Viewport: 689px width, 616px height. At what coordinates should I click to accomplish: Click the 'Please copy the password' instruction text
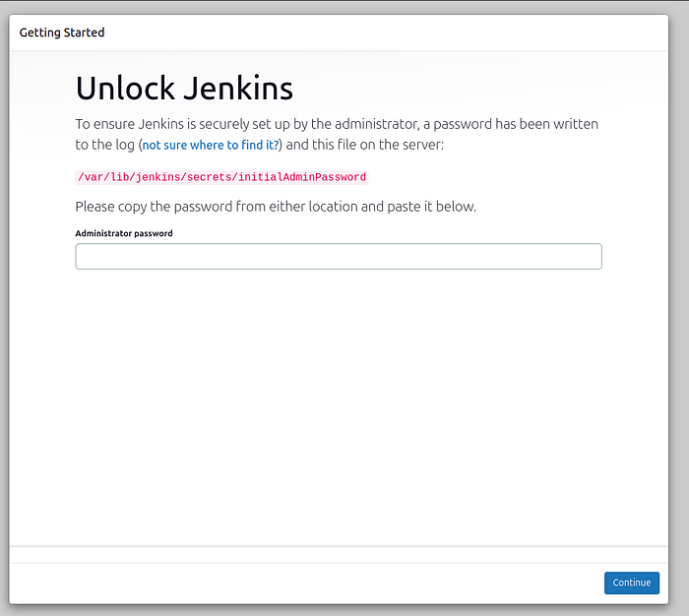point(276,207)
